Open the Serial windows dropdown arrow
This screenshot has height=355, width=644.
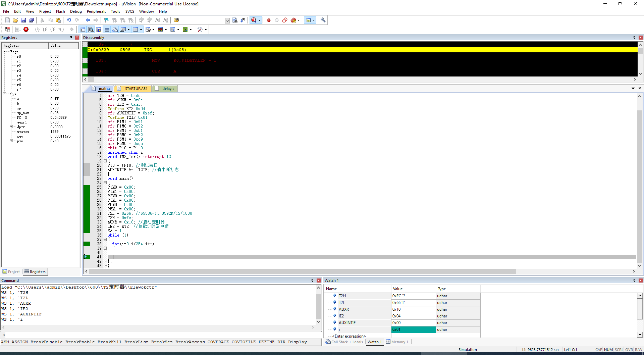point(154,30)
